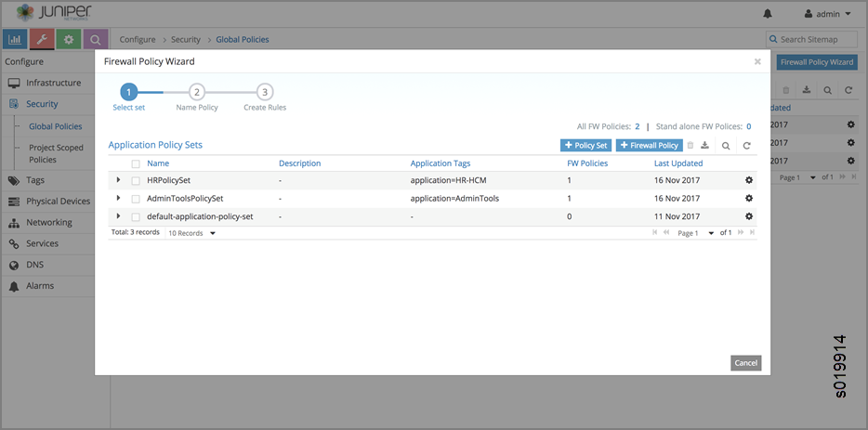Image resolution: width=868 pixels, height=430 pixels.
Task: Download Application Policy Sets list icon
Action: click(704, 146)
